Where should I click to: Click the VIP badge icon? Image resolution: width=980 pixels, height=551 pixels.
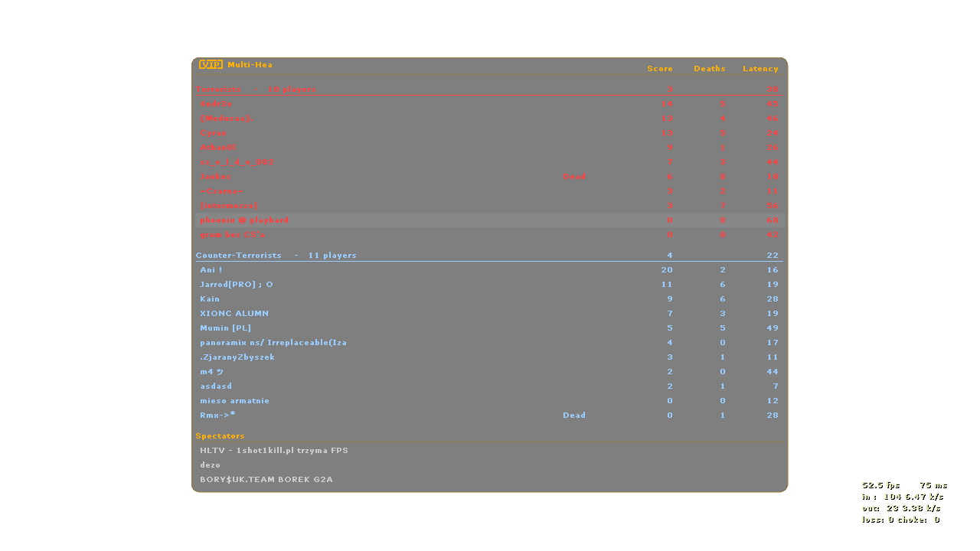pos(211,64)
